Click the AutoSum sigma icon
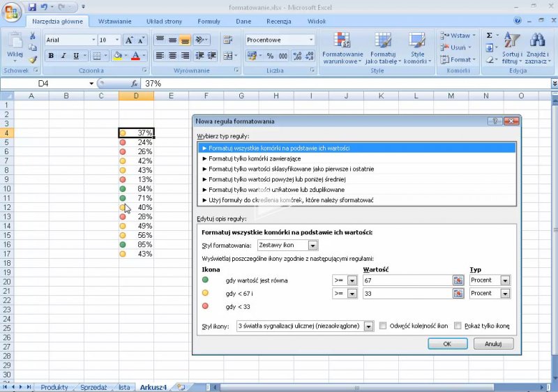The width and height of the screenshot is (558, 392). pyautogui.click(x=489, y=36)
